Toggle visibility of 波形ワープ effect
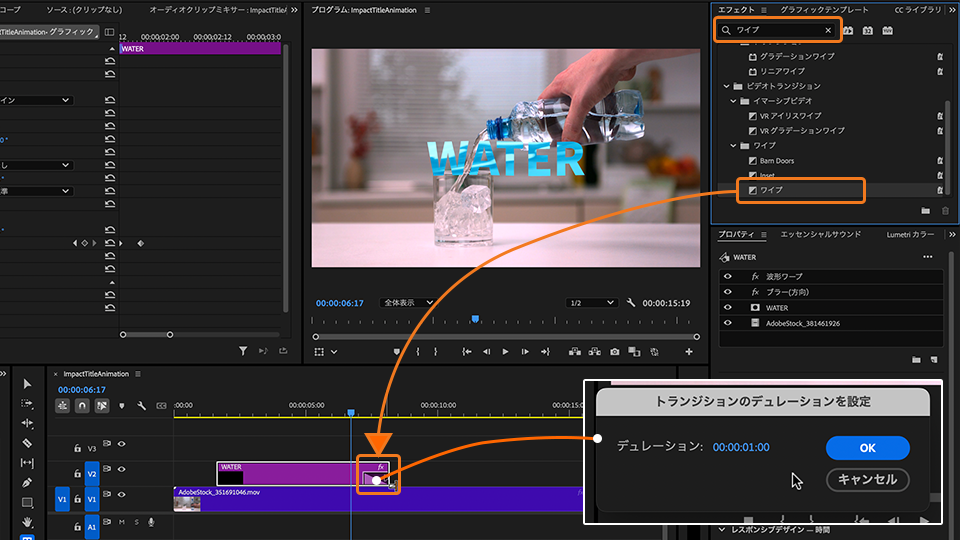 (727, 277)
